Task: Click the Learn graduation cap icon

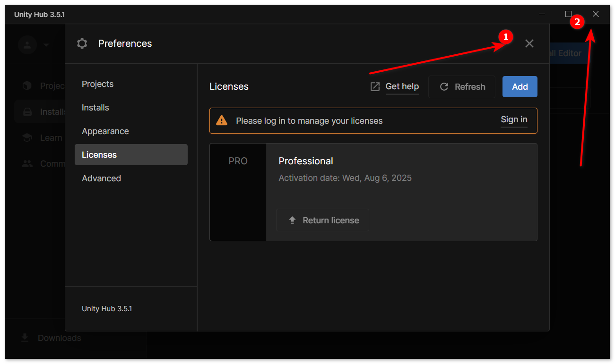Action: [27, 138]
